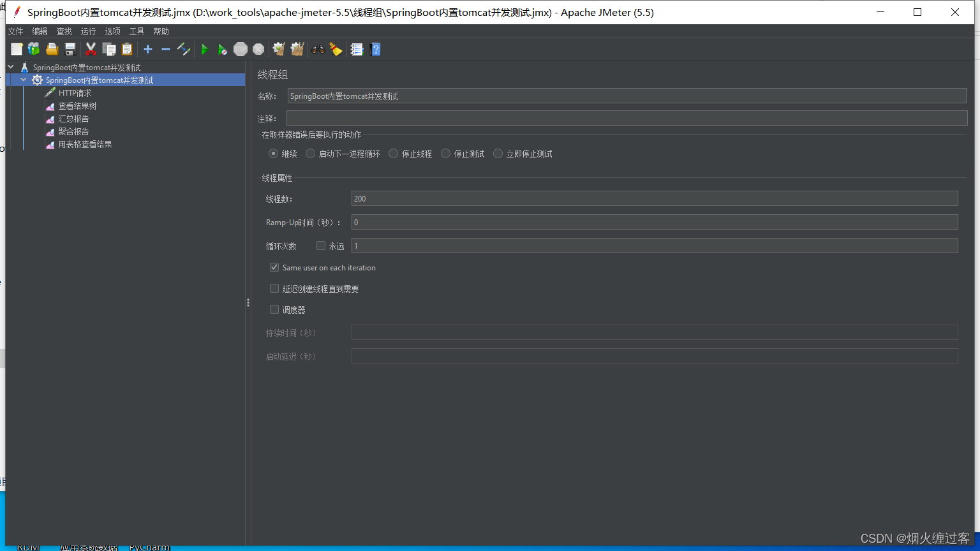Image resolution: width=980 pixels, height=551 pixels.
Task: Choose 立即停止测试 radio button
Action: (x=498, y=154)
